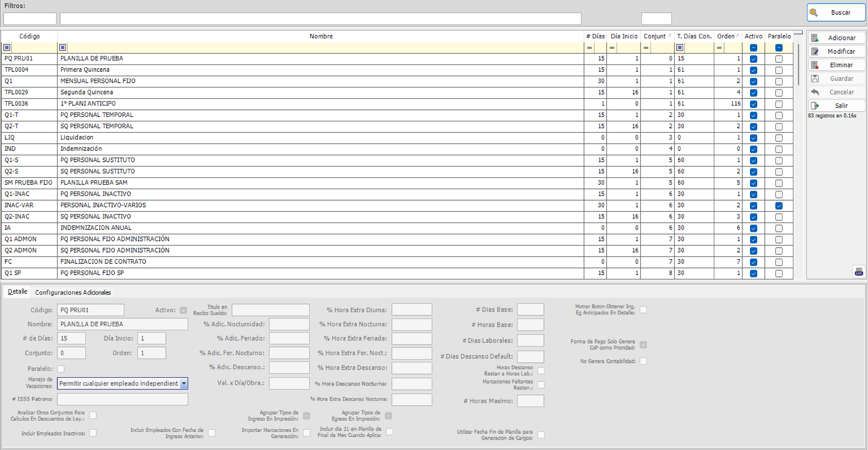
Task: Click the Nombre column filter condition icon
Action: pyautogui.click(x=63, y=47)
